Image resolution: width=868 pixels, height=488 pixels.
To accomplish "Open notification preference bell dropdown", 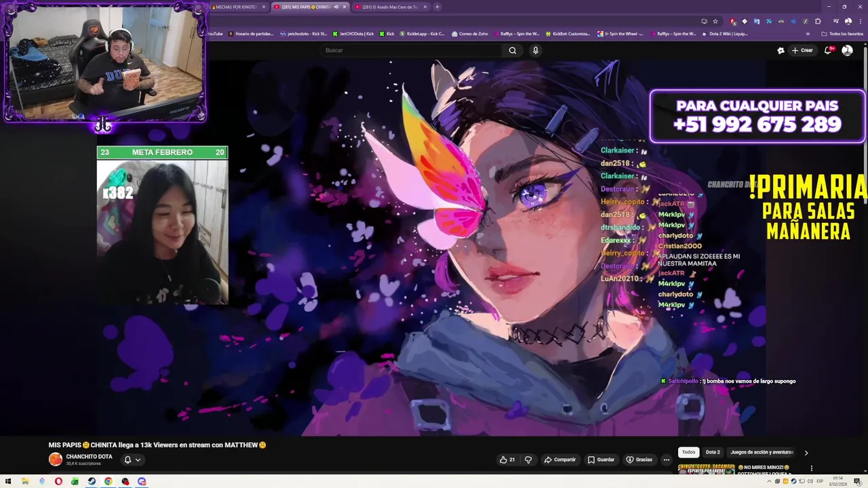I will [x=132, y=460].
